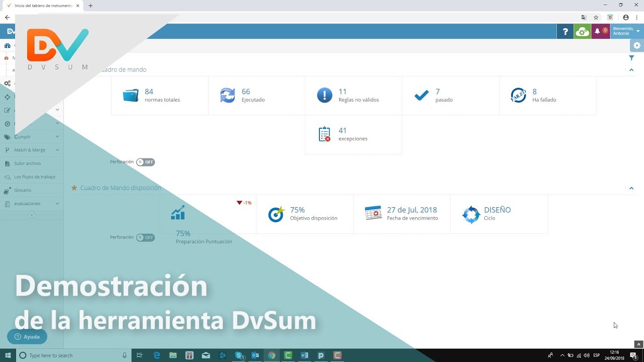Toggle Perforación switch under disposición dashboard
This screenshot has height=362, width=644.
coord(145,237)
